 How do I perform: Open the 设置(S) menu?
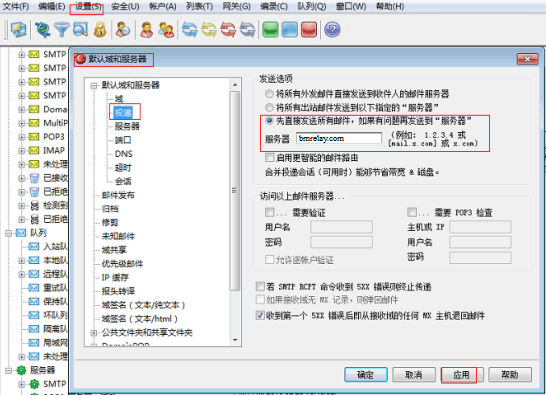[86, 7]
